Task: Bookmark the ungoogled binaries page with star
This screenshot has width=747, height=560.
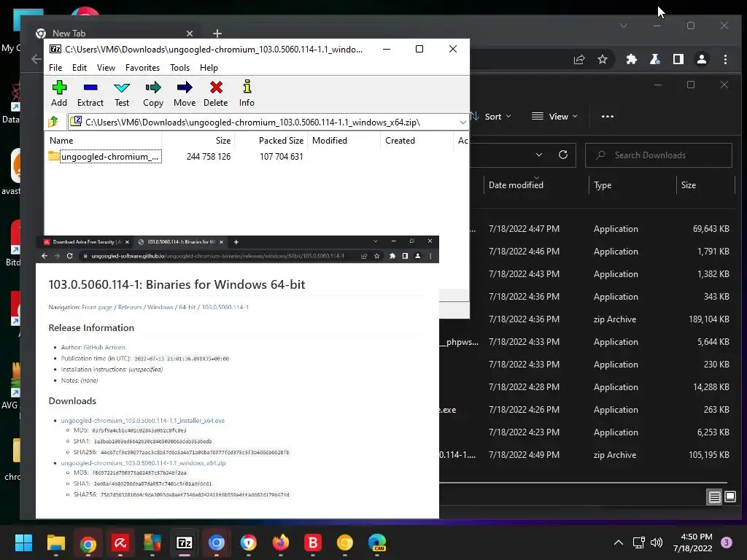Action: tap(377, 256)
